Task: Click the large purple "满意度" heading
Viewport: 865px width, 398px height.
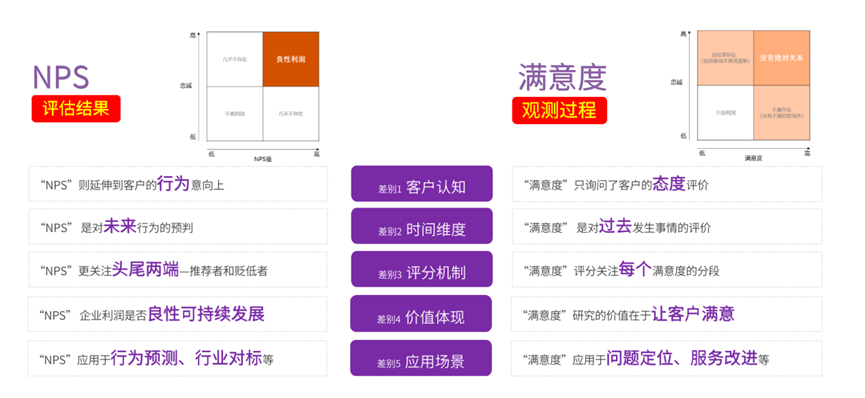Action: click(x=562, y=77)
